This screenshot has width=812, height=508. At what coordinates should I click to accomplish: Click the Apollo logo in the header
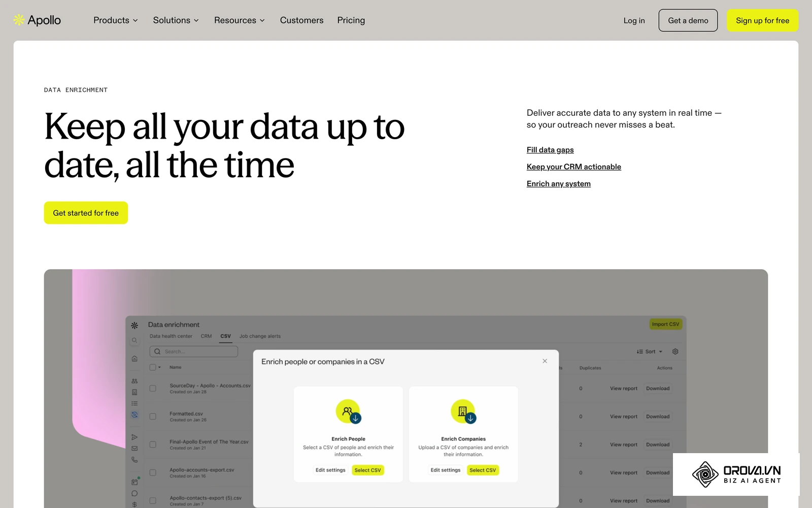(37, 20)
